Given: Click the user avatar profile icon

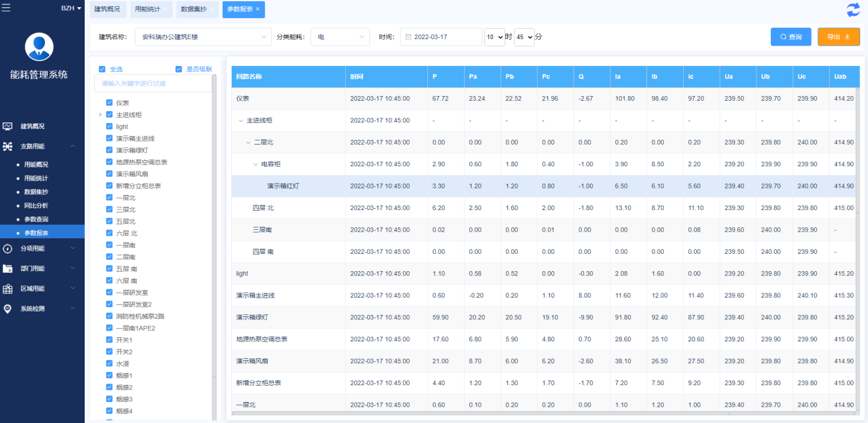Looking at the screenshot, I should point(39,47).
